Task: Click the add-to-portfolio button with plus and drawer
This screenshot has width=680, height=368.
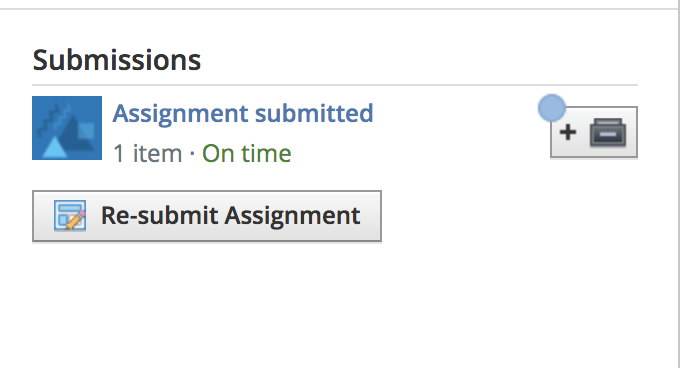Action: pos(594,132)
